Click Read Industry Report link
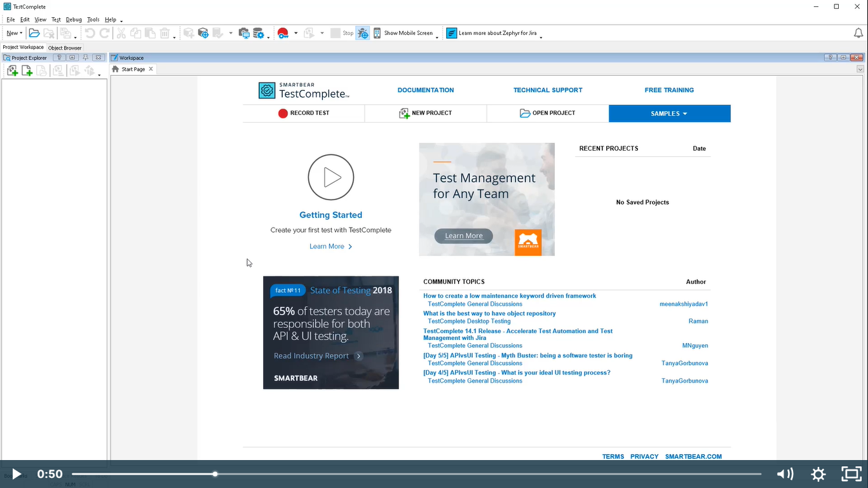868x488 pixels. pos(318,356)
